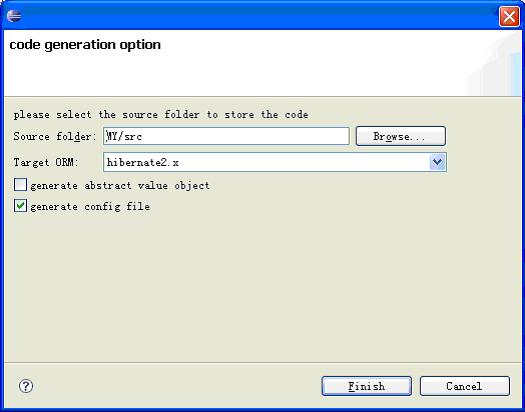Screen dimensions: 525x412
Task: Click the 'Source folder:' label
Action: [55, 136]
